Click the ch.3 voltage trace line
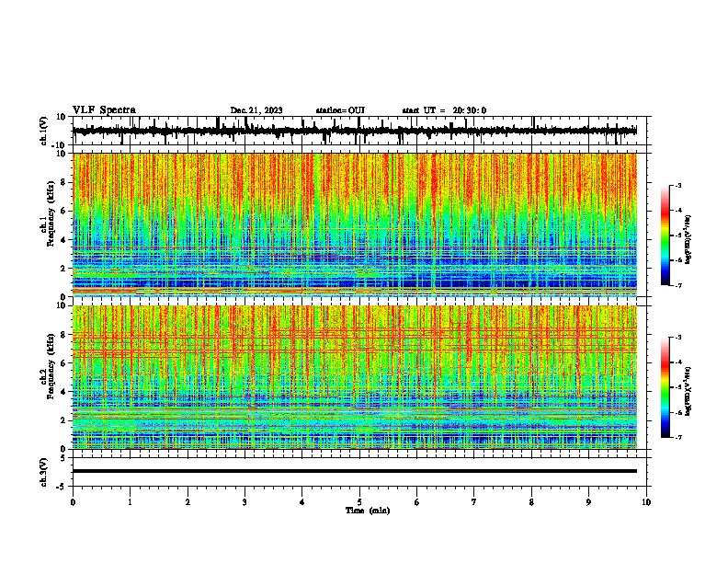This screenshot has width=728, height=563. [x=355, y=471]
